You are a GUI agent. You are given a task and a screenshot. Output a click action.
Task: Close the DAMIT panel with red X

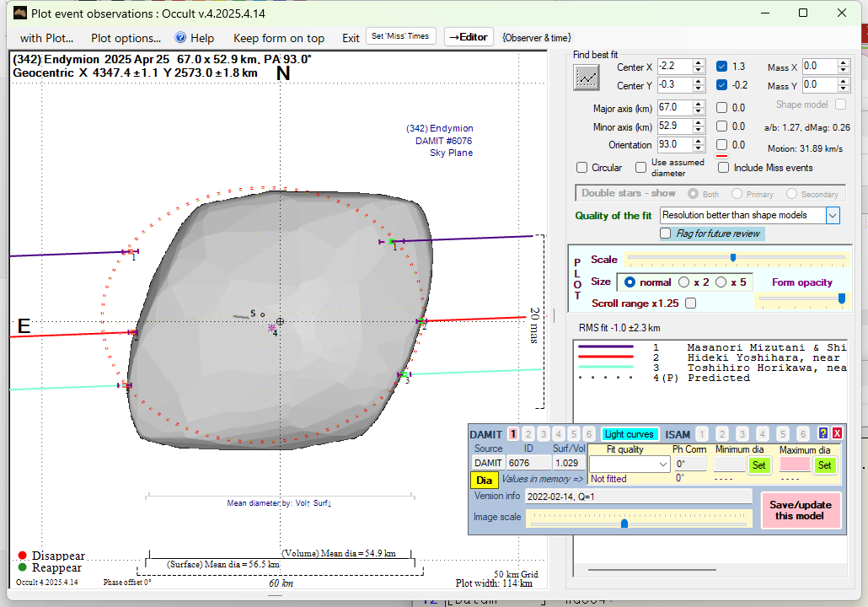pyautogui.click(x=837, y=433)
